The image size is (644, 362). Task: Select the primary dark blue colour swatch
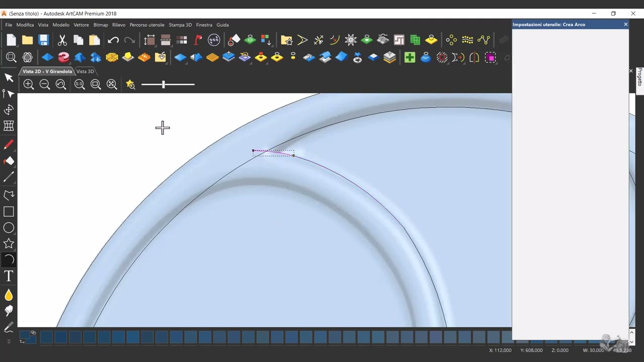click(x=25, y=335)
